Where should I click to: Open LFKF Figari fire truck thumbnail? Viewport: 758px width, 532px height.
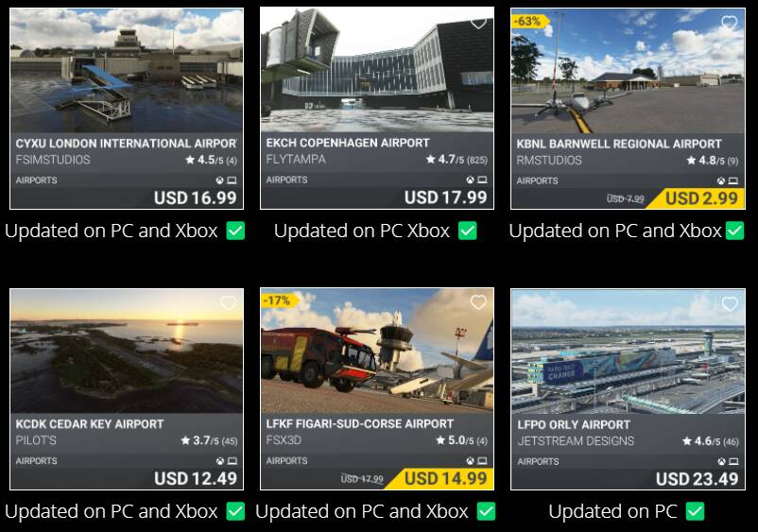coord(377,351)
